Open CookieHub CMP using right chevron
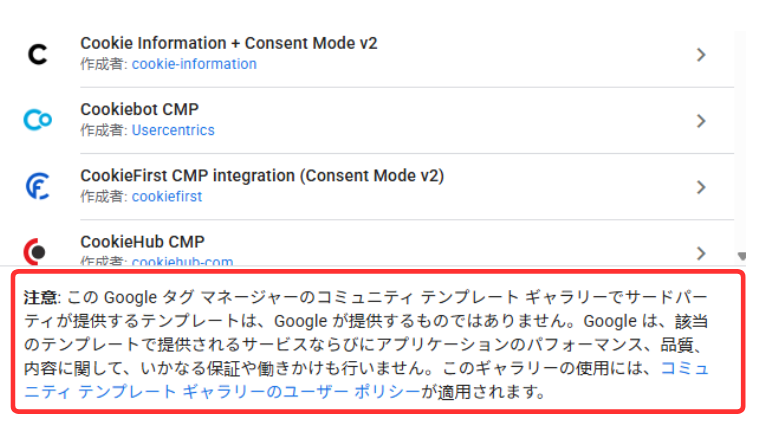Screen dimensions: 761x437 [x=701, y=252]
